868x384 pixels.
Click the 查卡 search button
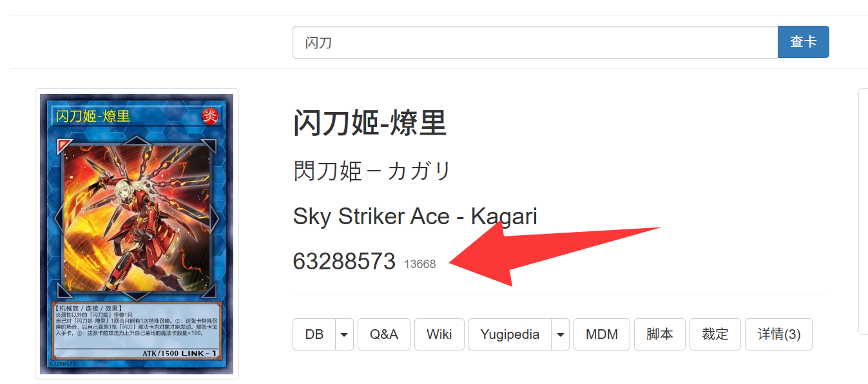pos(803,42)
